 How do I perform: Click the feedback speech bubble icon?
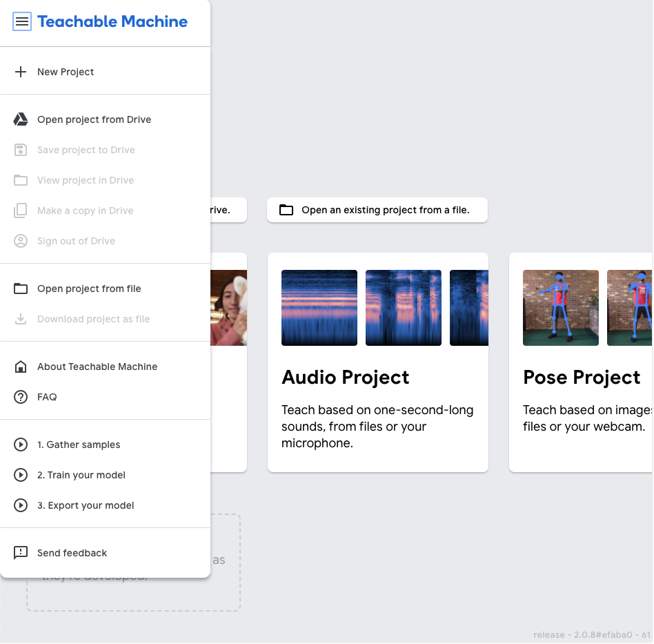tap(21, 553)
